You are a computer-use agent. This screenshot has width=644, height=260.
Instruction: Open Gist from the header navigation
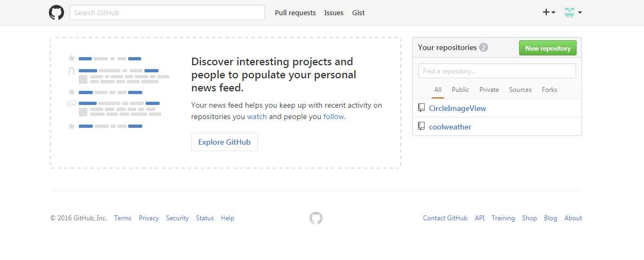[x=358, y=13]
